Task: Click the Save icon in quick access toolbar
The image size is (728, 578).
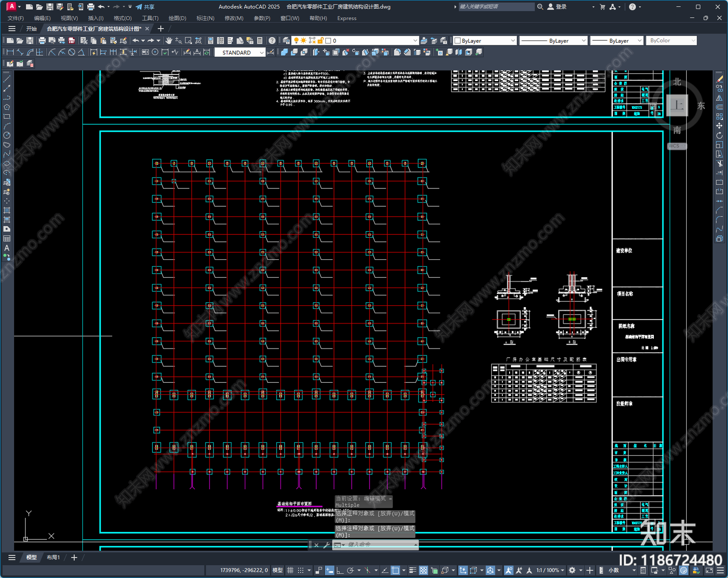Action: (50, 7)
